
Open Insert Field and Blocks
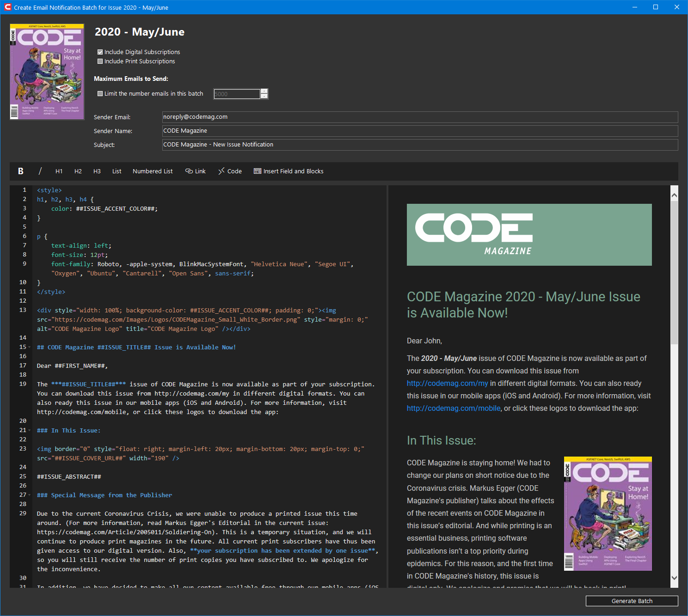(289, 171)
